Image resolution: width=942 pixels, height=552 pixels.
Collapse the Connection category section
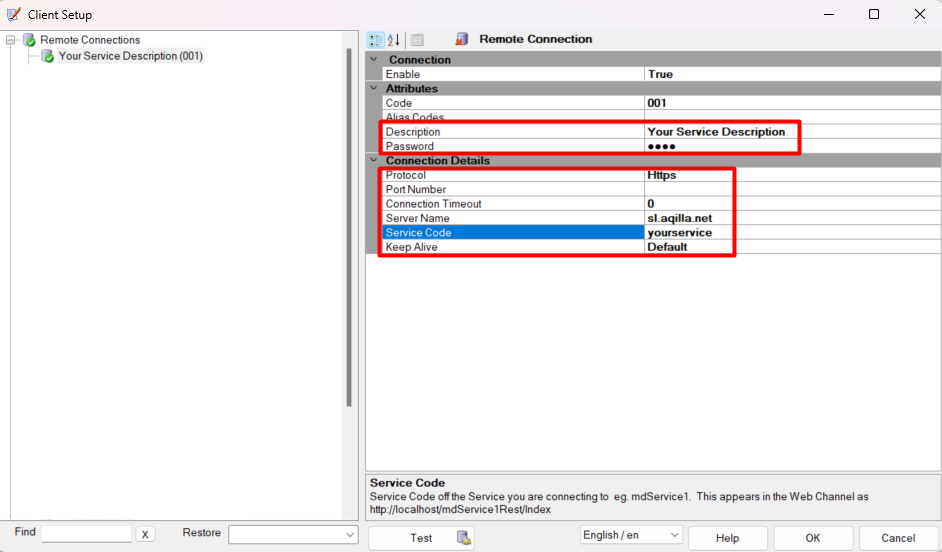click(x=374, y=60)
